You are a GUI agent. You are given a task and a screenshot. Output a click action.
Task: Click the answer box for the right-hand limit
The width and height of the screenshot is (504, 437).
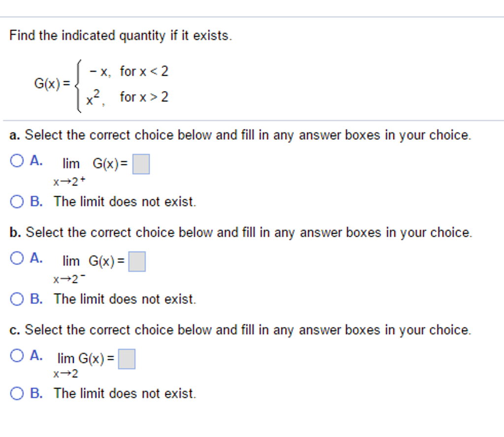pos(141,163)
